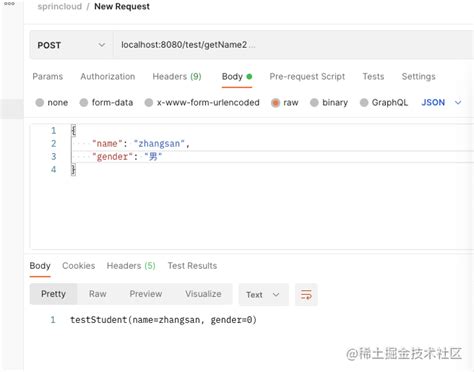Click the wrap lines icon in response toolbar
474x372 pixels.
tap(306, 295)
